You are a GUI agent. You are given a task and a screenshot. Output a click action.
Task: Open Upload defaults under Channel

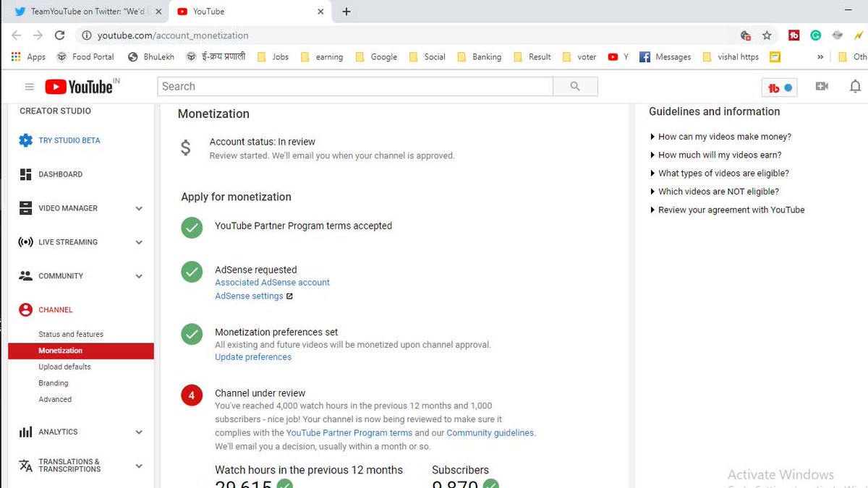[64, 367]
